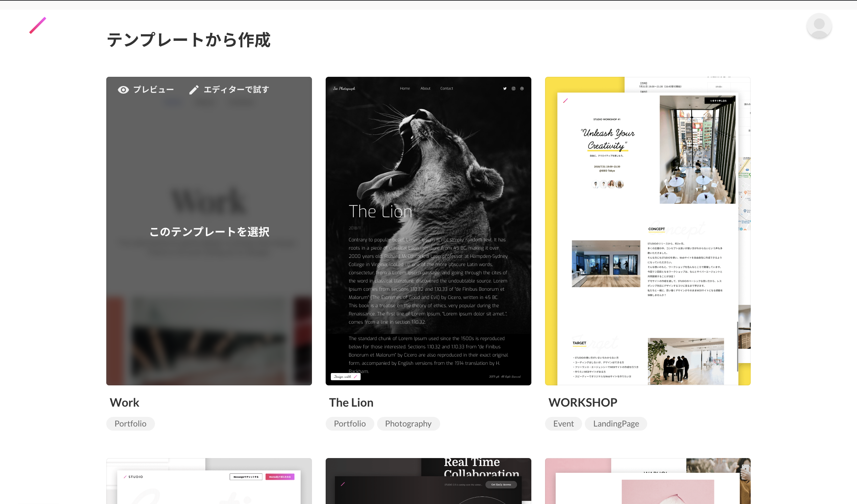Click Portfolio tag on The Lion template

tap(350, 423)
